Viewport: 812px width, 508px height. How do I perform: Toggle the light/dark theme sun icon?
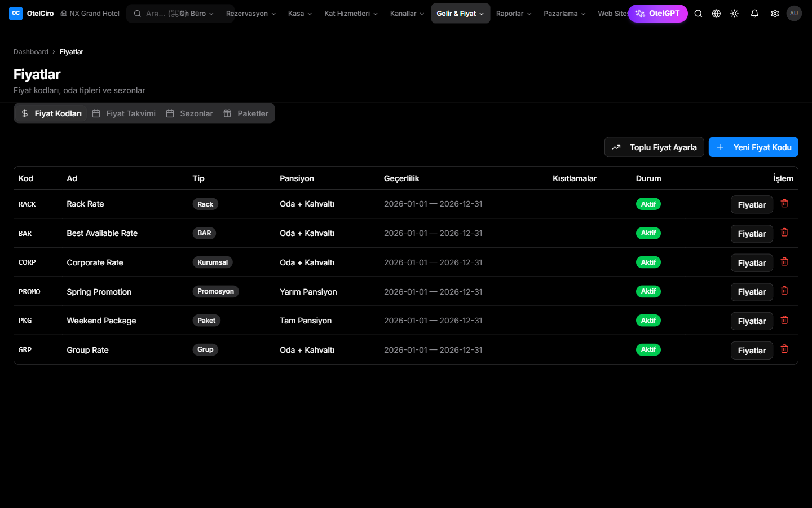(x=734, y=14)
